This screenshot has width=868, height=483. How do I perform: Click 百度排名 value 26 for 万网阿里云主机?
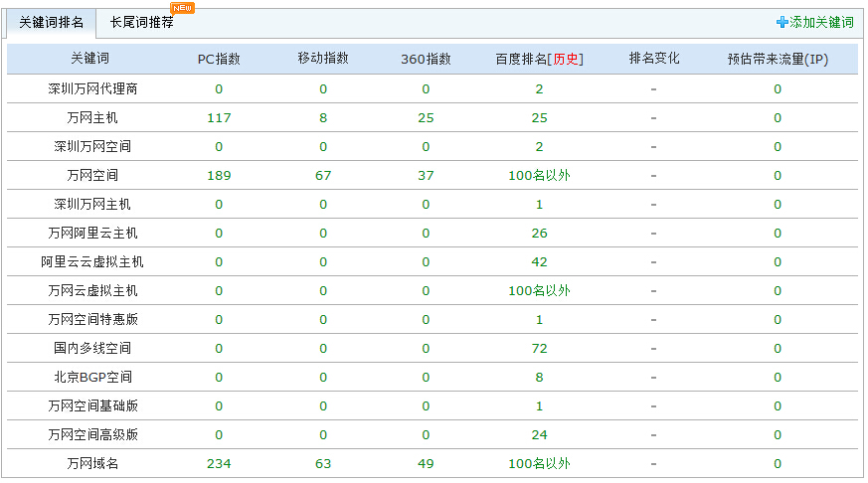(x=539, y=233)
